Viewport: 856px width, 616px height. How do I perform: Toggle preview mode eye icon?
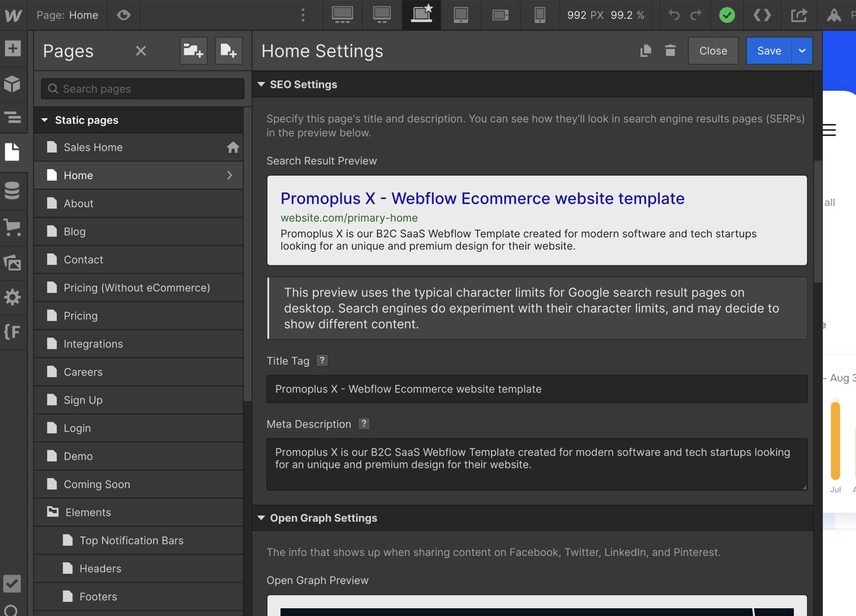point(124,15)
